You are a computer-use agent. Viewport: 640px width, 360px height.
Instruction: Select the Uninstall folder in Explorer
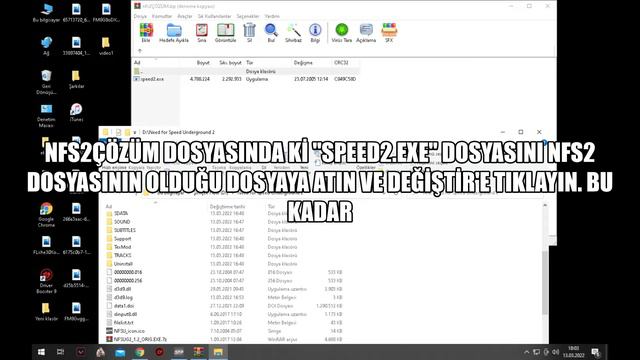[123, 264]
